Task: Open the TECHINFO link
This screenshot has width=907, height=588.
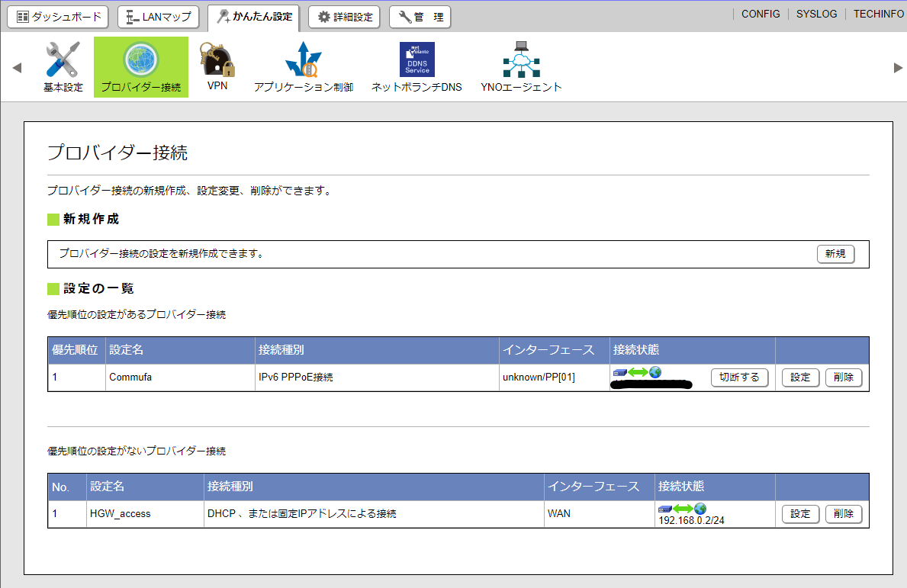Action: click(x=879, y=14)
